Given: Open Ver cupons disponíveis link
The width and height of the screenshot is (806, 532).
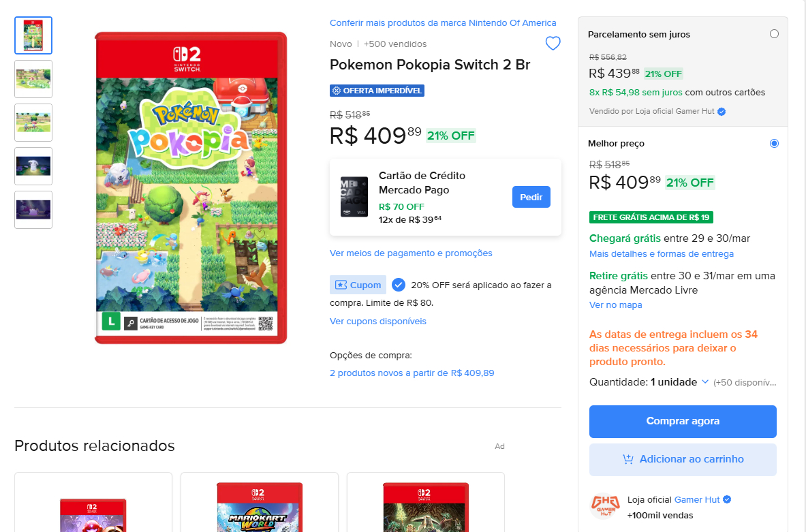Looking at the screenshot, I should point(378,322).
